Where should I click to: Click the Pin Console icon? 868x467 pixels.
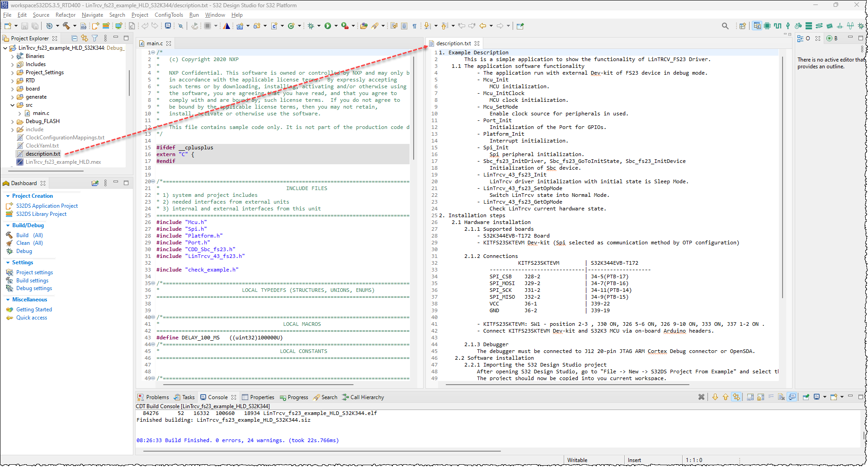coord(806,397)
